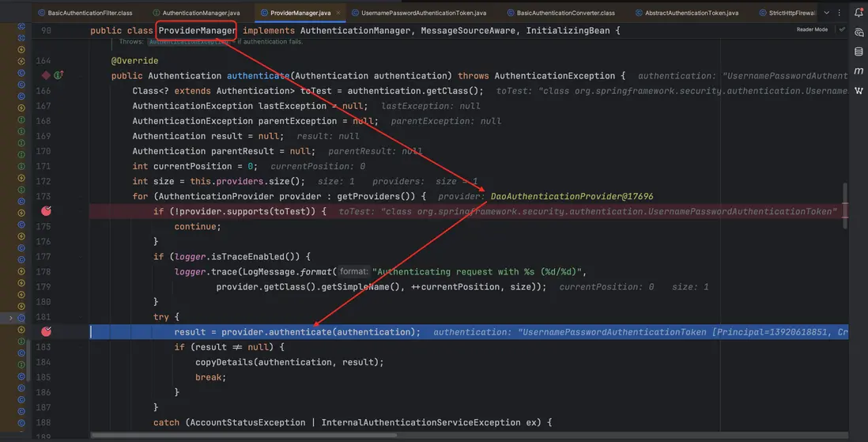
Task: Toggle the method breakpoint diamond at line 165
Action: pos(46,75)
